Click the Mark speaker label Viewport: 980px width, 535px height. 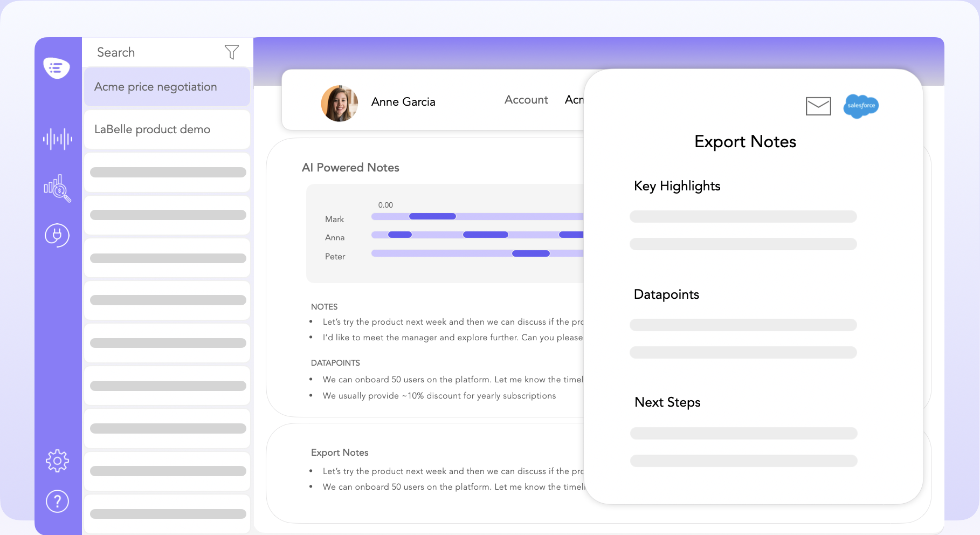click(x=334, y=220)
